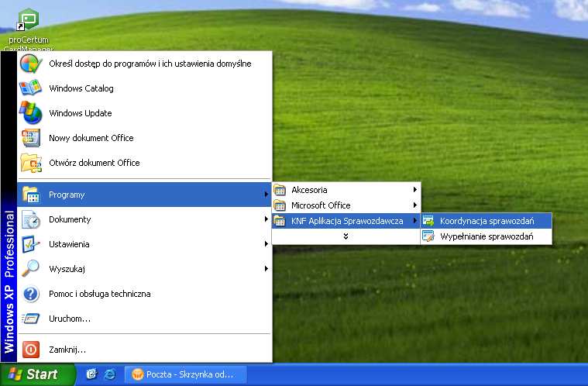Screen dimensions: 588x386
Task: Launch Internet Explorer from the quick launch
Action: pos(110,374)
